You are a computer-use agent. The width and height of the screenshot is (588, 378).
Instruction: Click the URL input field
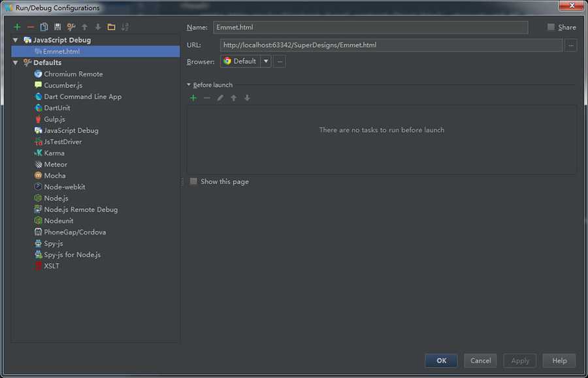coord(391,45)
